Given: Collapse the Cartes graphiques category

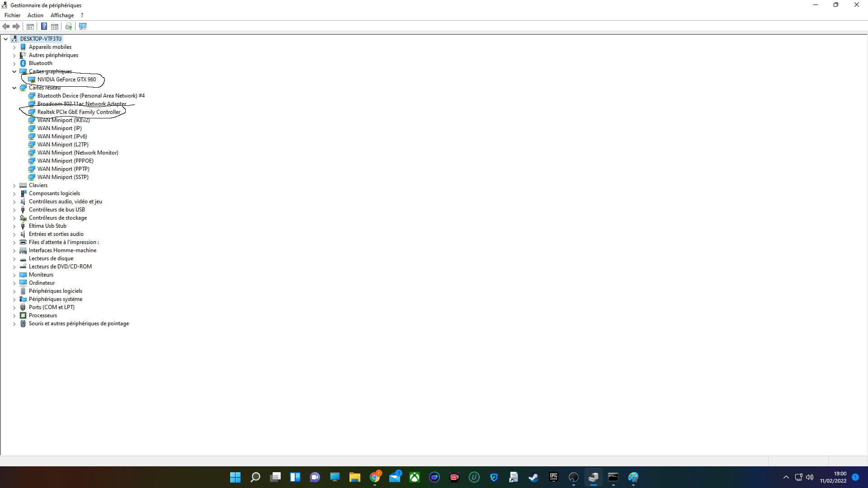Looking at the screenshot, I should 14,71.
